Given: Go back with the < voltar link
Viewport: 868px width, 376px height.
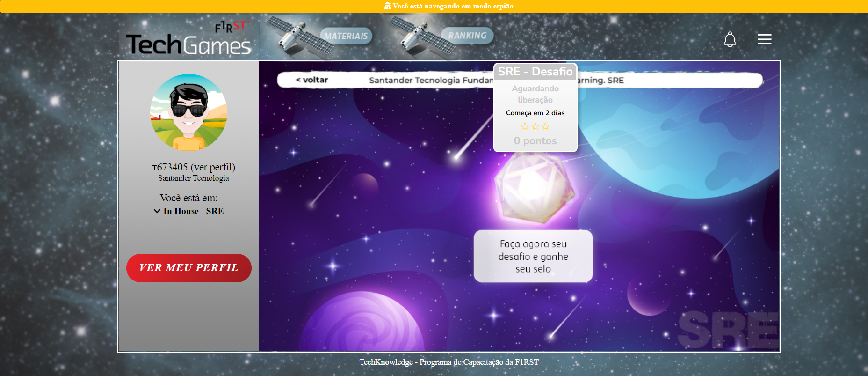Looking at the screenshot, I should coord(312,80).
